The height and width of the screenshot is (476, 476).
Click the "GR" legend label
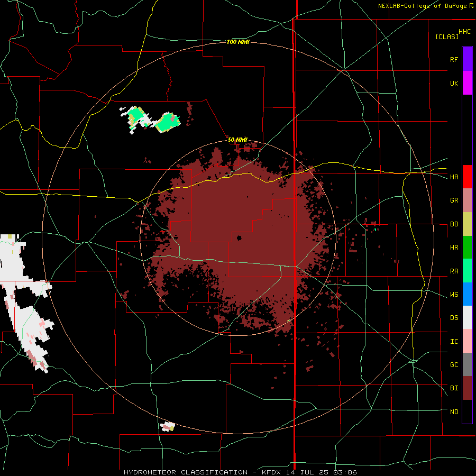(454, 200)
